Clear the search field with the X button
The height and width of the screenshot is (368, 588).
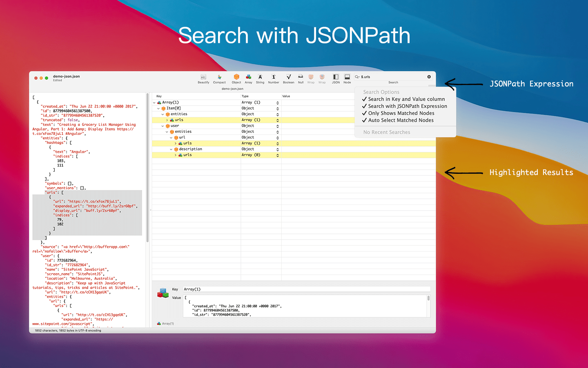[x=429, y=76]
